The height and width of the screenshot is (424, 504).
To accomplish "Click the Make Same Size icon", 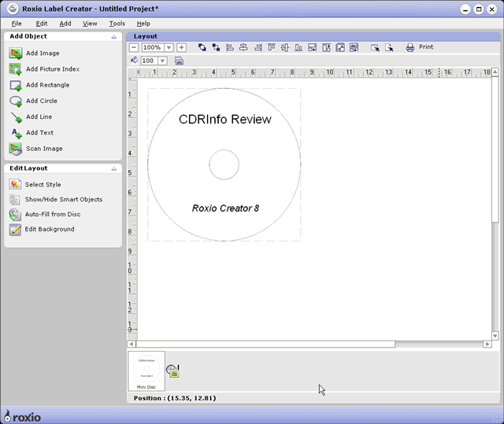I will (x=340, y=47).
